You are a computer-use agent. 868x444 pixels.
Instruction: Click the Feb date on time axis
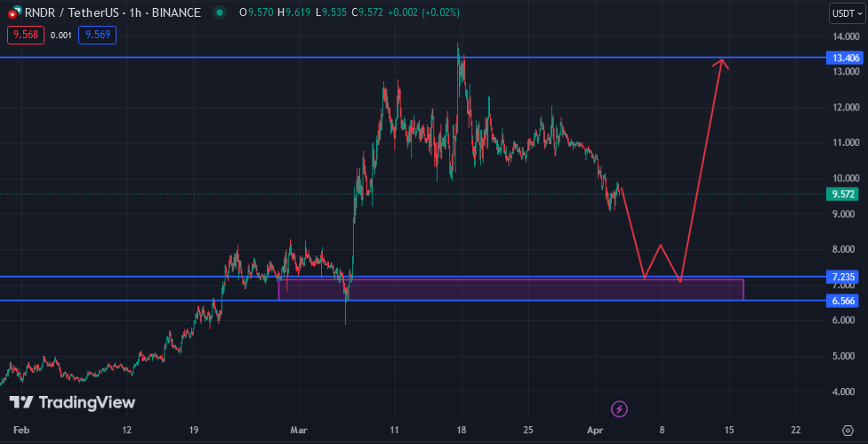(20, 430)
